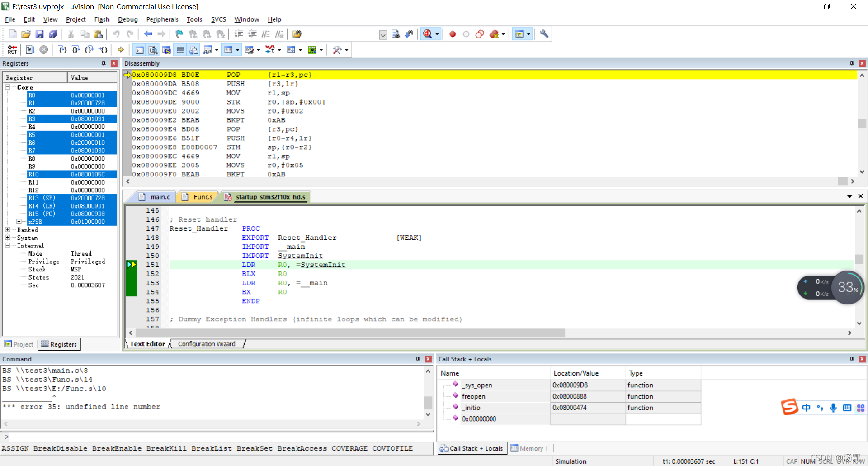The image size is (868, 466).
Task: Click the Save icon
Action: pos(39,34)
